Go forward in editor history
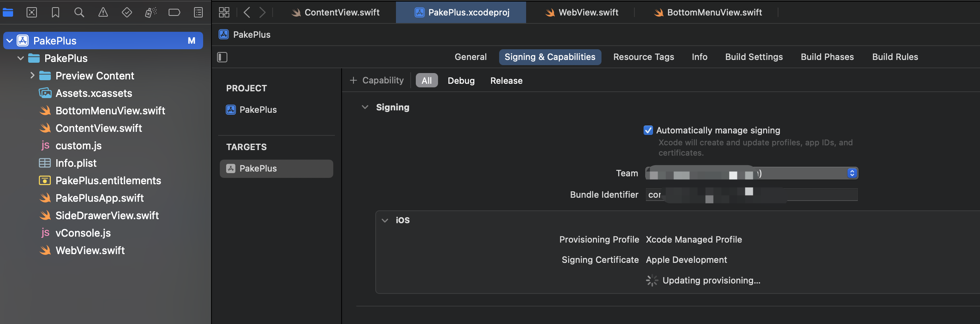 coord(262,12)
